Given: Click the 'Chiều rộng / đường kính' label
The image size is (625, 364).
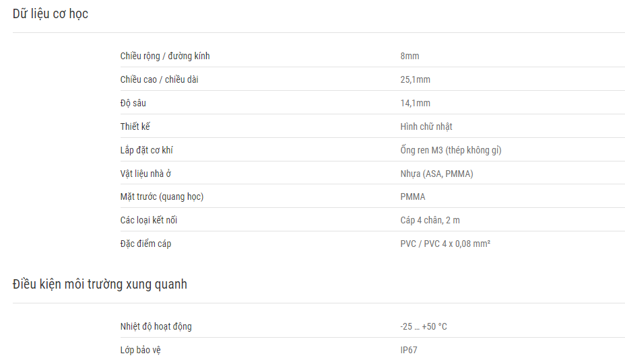Looking at the screenshot, I should click(x=165, y=56).
